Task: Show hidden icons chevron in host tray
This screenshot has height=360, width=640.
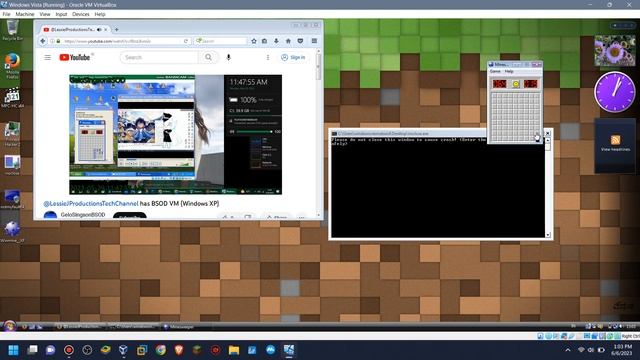Action: (568, 350)
